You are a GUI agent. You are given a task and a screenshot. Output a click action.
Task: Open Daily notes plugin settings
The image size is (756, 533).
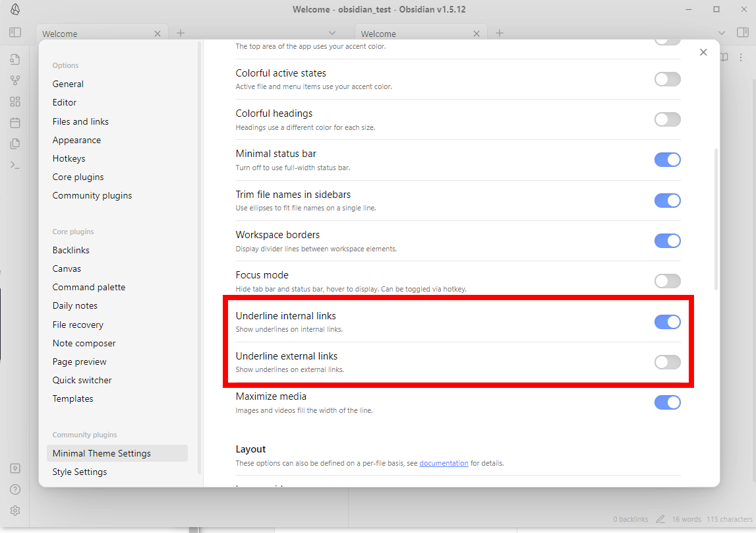click(x=117, y=306)
